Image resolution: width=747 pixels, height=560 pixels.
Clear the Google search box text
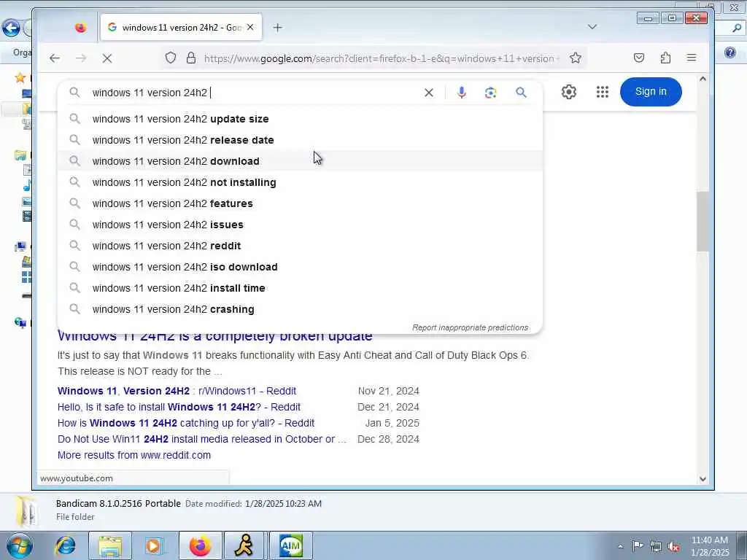point(429,93)
